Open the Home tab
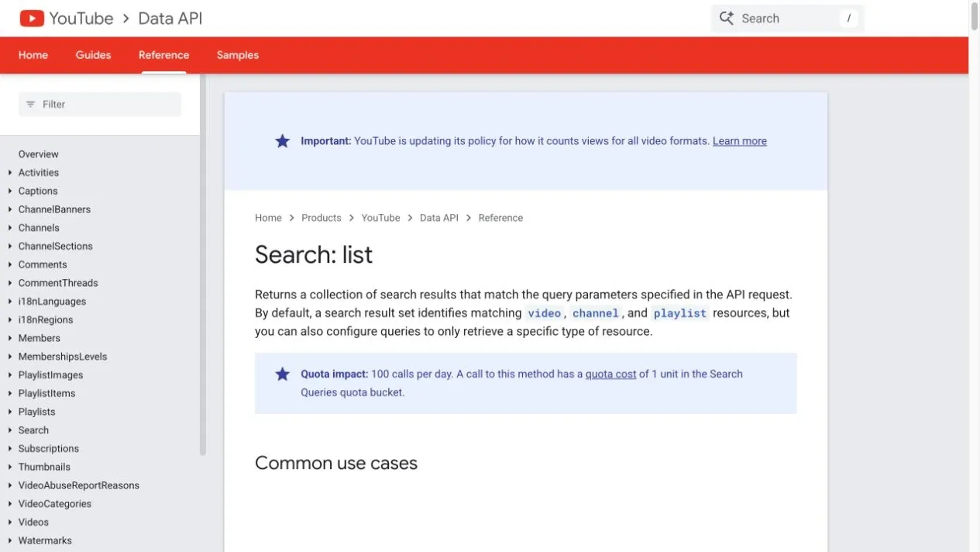The width and height of the screenshot is (980, 552). (33, 55)
